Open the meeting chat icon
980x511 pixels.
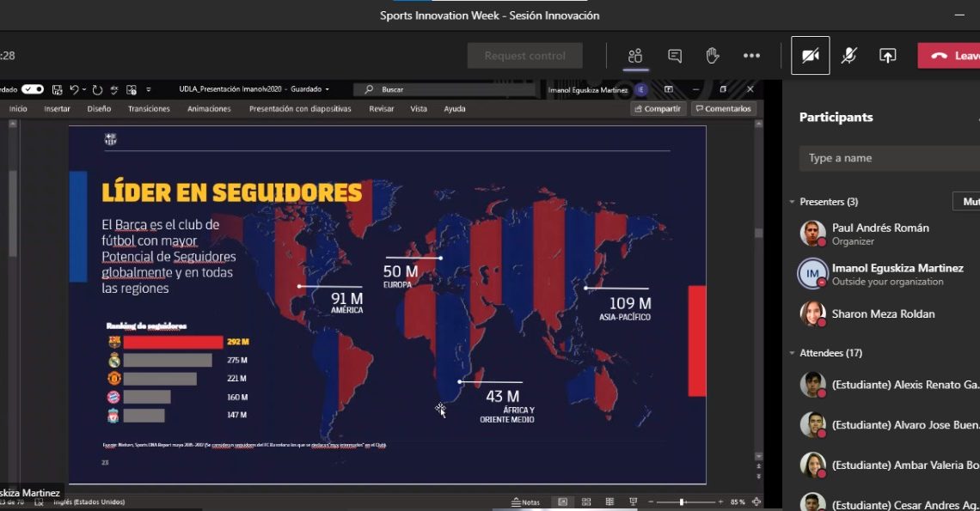[675, 56]
